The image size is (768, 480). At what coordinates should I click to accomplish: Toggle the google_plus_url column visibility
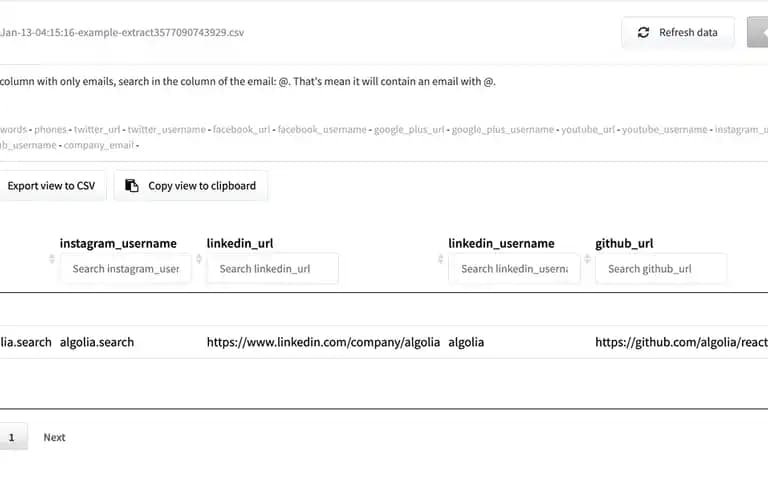(409, 130)
